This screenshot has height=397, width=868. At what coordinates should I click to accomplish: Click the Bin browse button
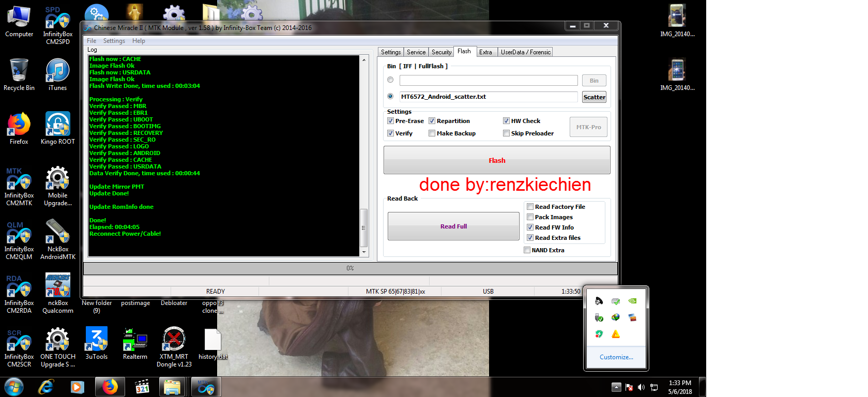[594, 81]
